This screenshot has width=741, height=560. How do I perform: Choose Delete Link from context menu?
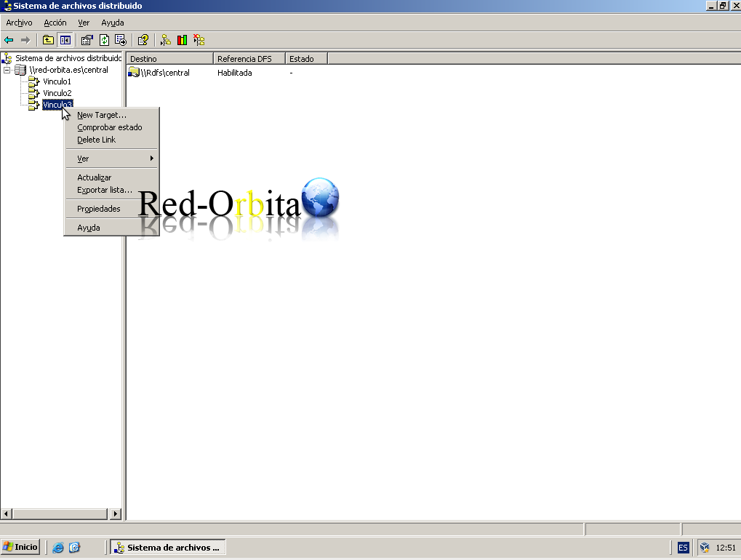[x=111, y=140]
